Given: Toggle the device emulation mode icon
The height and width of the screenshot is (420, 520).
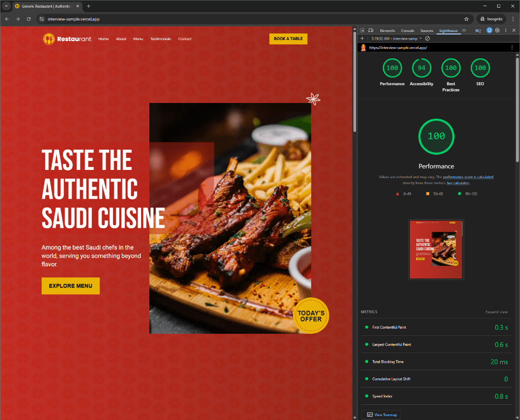Looking at the screenshot, I should tap(371, 30).
